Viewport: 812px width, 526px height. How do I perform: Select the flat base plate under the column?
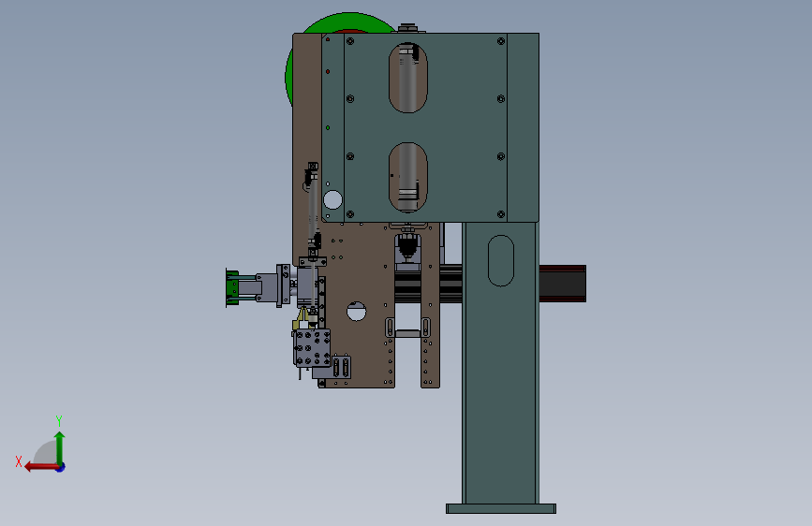click(x=501, y=509)
